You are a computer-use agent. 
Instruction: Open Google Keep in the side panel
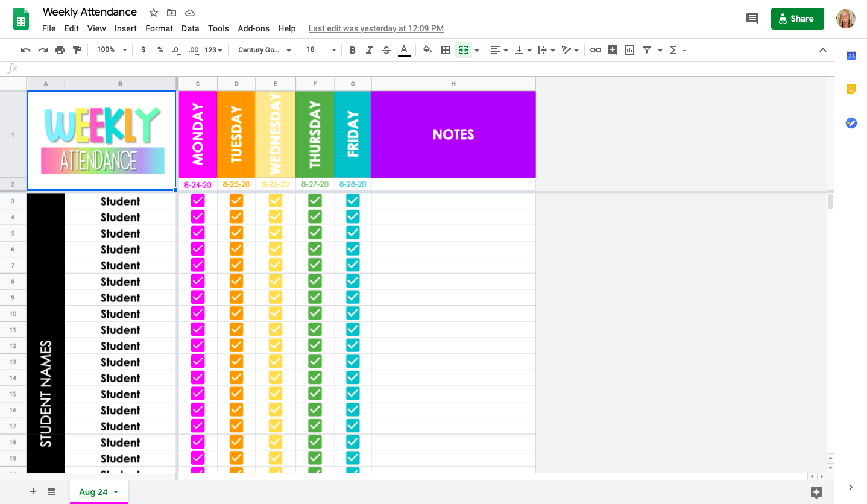tap(851, 89)
